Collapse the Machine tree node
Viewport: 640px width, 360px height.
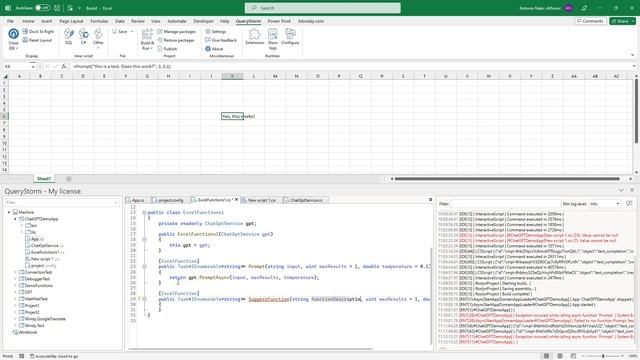(x=9, y=212)
